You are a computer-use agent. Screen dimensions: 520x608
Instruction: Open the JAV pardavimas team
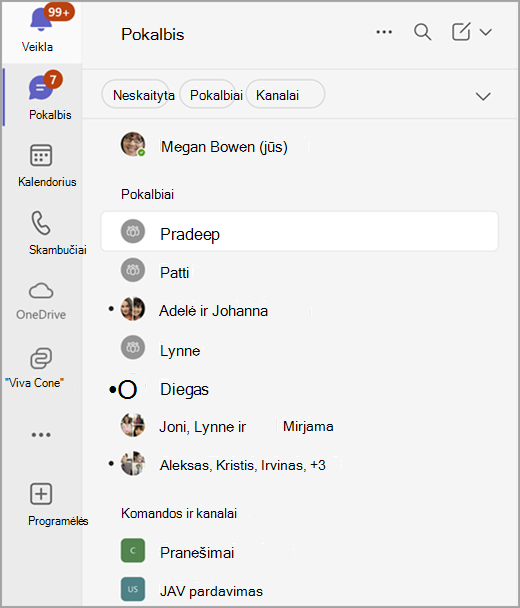[299, 590]
